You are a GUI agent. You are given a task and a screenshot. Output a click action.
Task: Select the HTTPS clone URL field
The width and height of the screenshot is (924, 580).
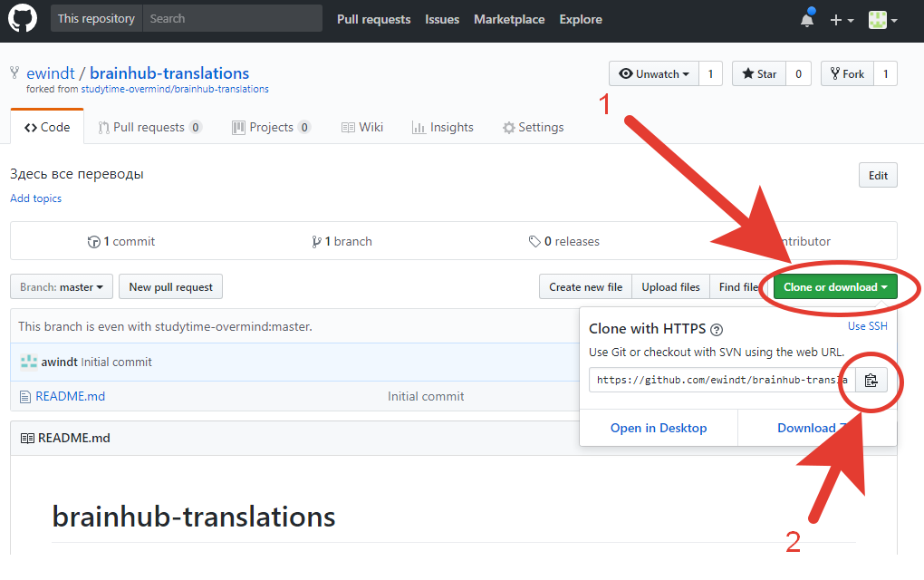[722, 381]
